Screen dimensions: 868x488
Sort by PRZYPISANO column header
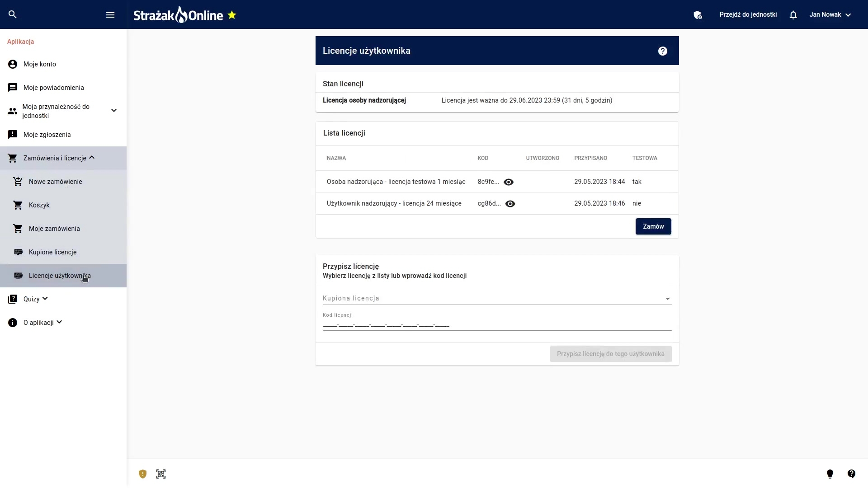(591, 158)
